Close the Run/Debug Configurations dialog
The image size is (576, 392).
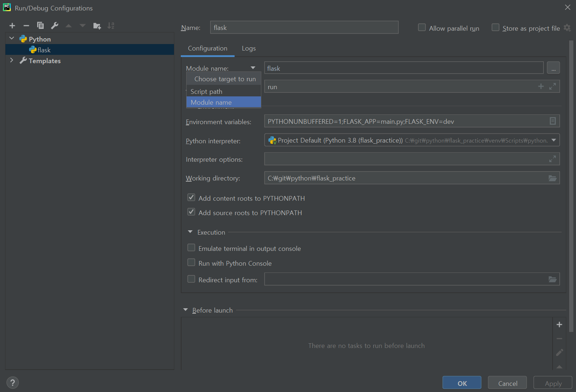[568, 7]
